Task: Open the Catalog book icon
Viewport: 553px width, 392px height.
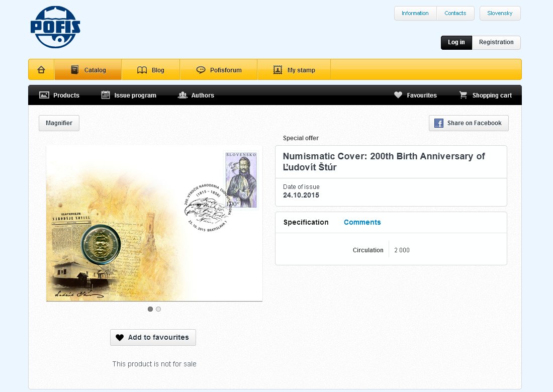Action: [75, 69]
